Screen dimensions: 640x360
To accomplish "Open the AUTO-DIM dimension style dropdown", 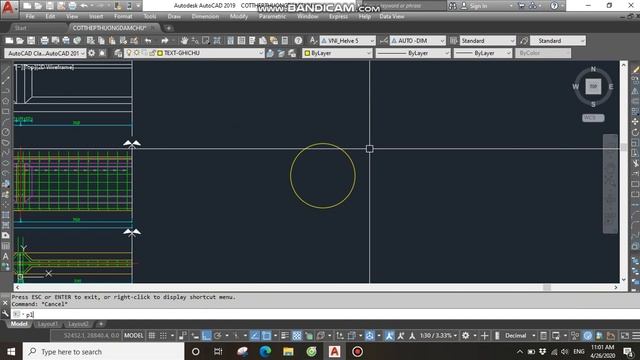I will coord(418,40).
